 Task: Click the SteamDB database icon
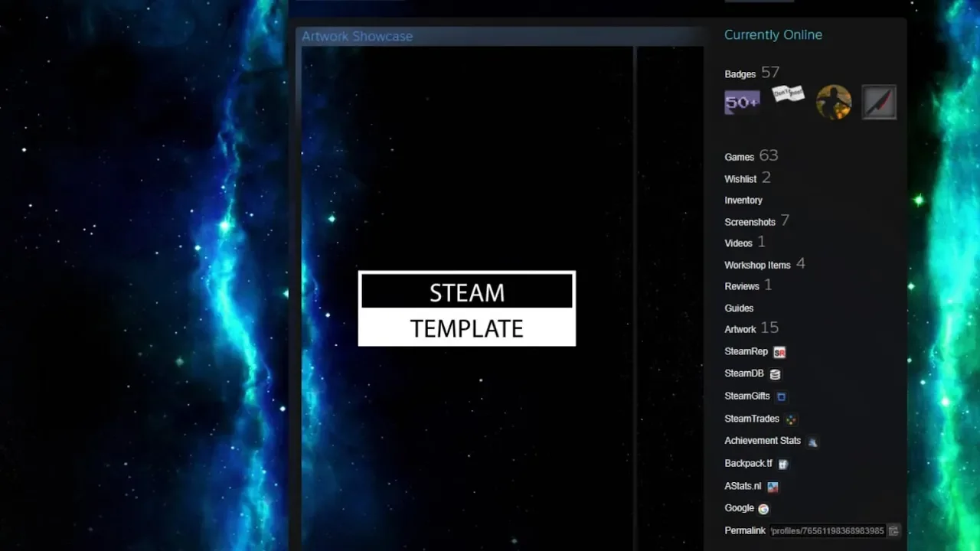coord(775,374)
